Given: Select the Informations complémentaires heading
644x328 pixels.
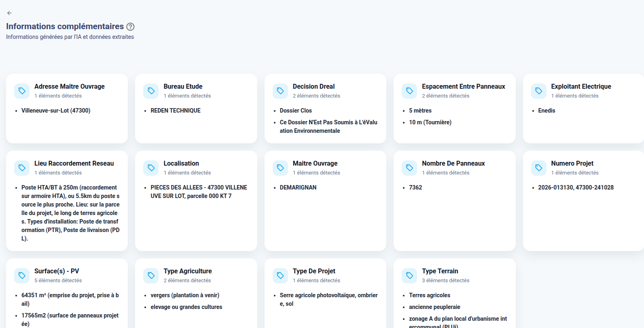Looking at the screenshot, I should point(65,26).
